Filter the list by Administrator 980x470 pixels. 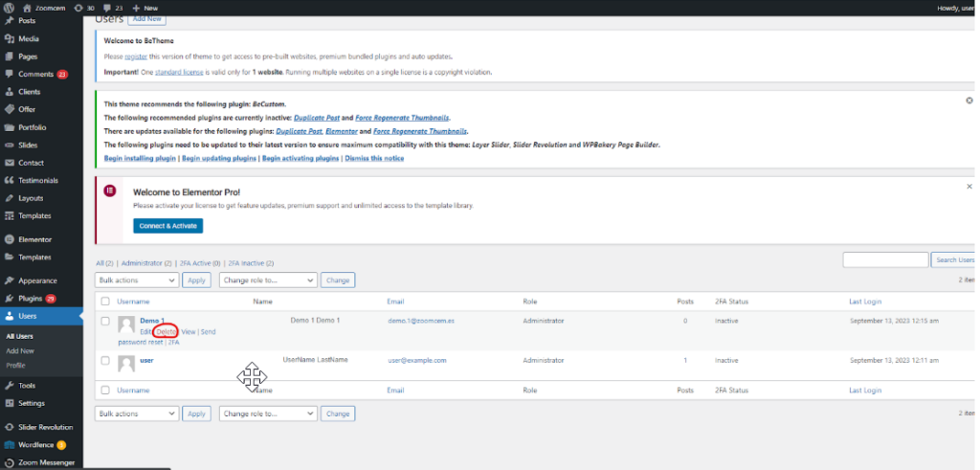coord(142,263)
